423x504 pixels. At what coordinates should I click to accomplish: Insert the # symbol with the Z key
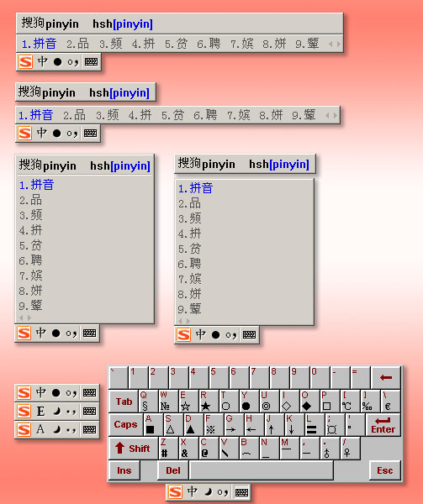click(x=168, y=448)
